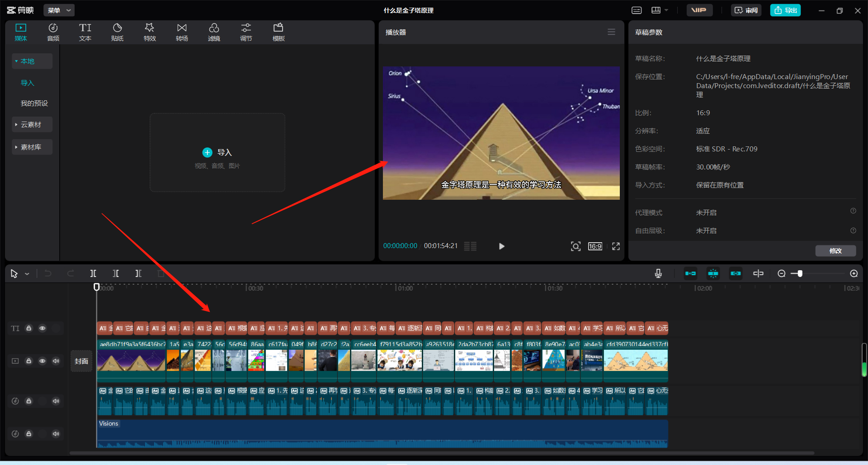Click the 审阅 review button
868x465 pixels.
click(x=746, y=10)
